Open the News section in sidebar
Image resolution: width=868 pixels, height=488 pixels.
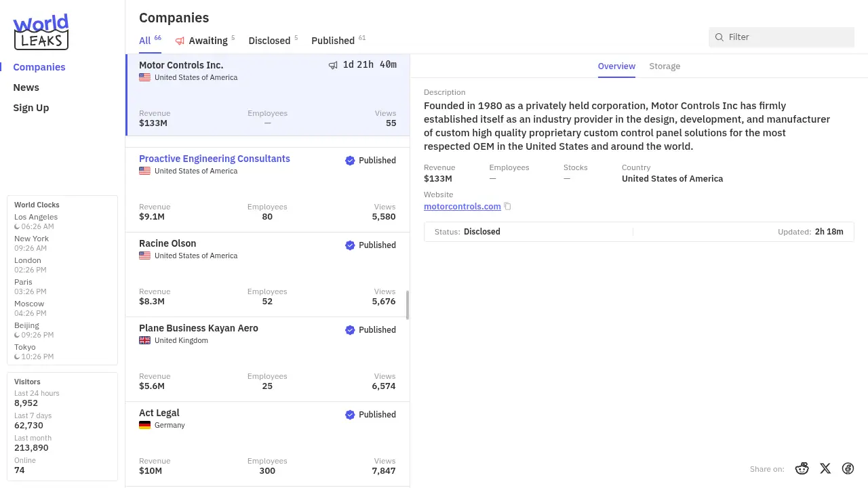pyautogui.click(x=26, y=87)
